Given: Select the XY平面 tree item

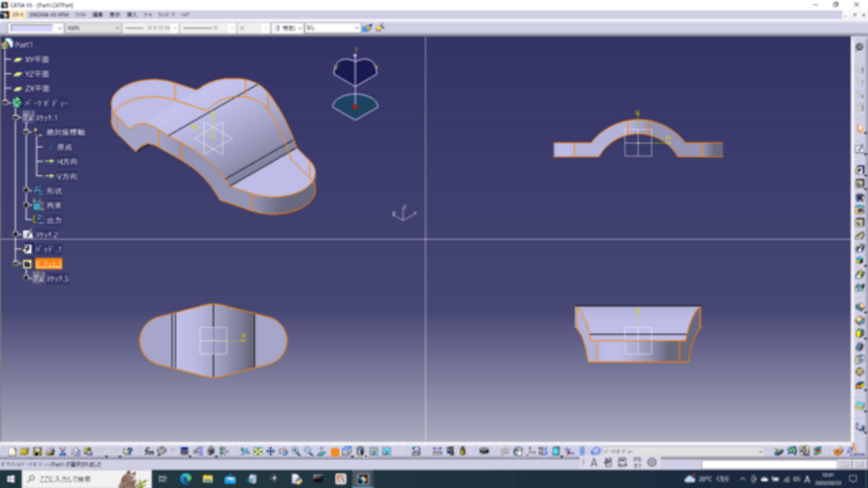Looking at the screenshot, I should coord(37,59).
